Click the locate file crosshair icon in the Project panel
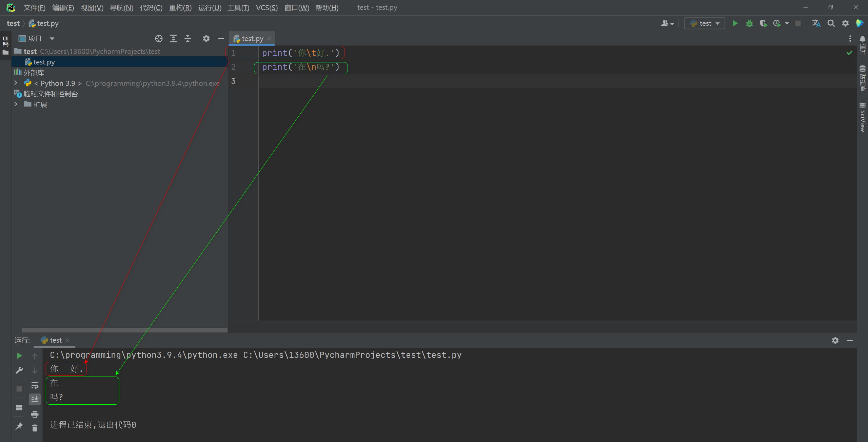 click(x=159, y=39)
